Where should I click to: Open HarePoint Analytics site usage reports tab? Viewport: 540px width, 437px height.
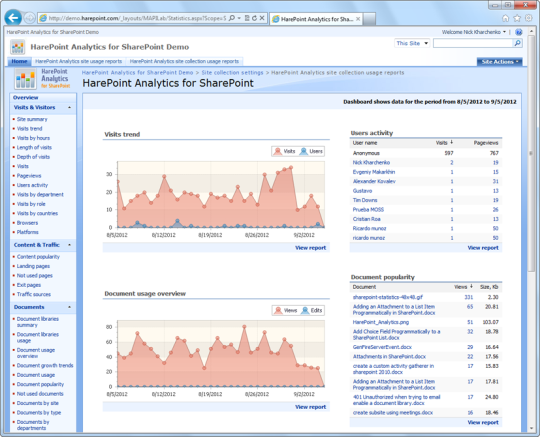tap(79, 61)
